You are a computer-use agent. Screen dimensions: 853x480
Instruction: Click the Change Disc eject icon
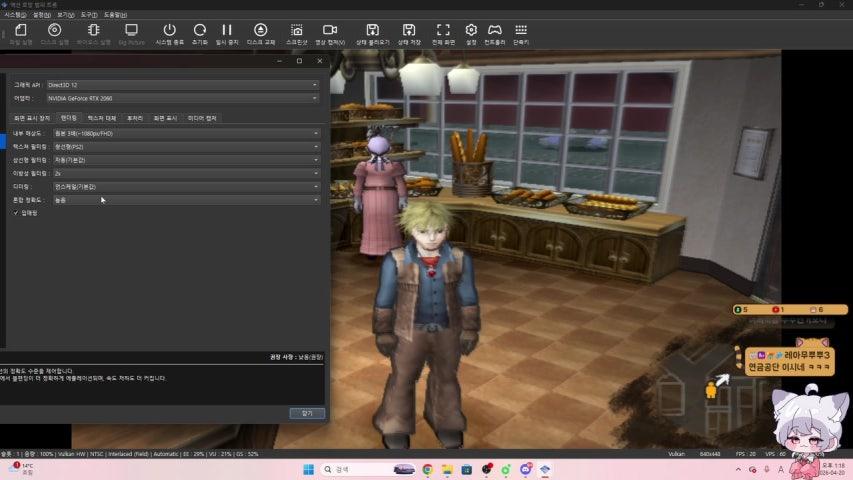click(260, 31)
